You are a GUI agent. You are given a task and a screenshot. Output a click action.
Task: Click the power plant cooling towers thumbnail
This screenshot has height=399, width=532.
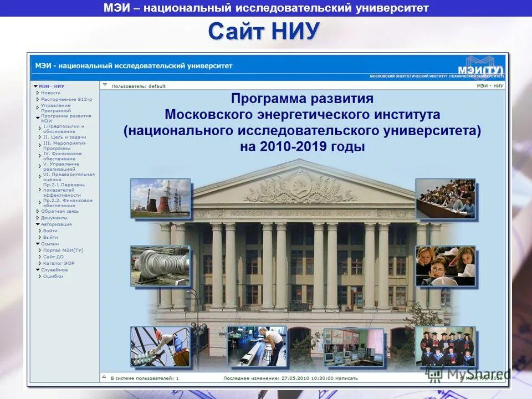[x=161, y=198]
